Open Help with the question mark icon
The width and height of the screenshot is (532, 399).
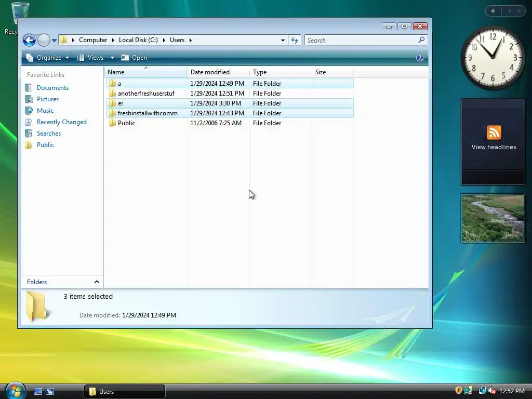(x=420, y=58)
